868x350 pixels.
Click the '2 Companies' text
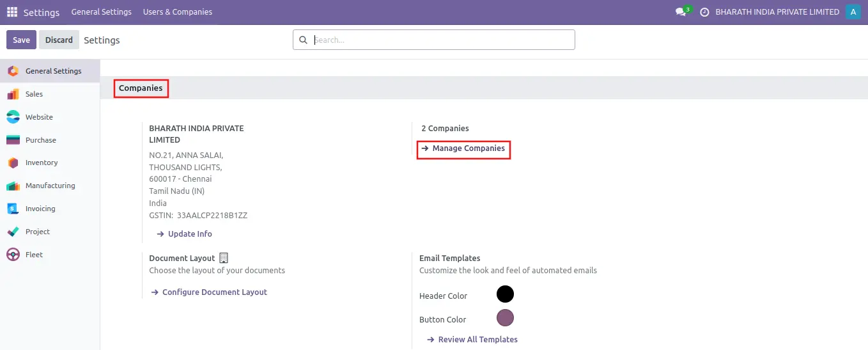click(445, 129)
